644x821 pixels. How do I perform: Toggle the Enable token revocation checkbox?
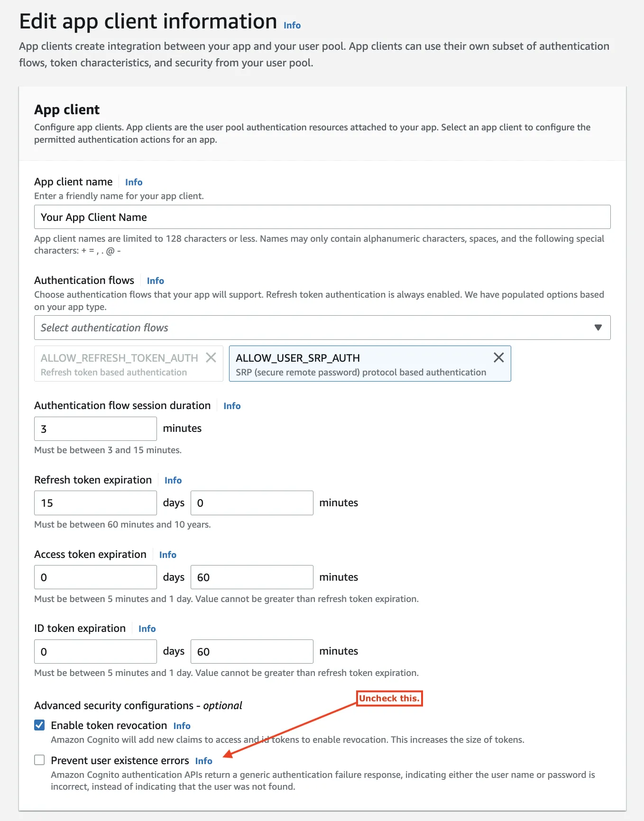40,725
